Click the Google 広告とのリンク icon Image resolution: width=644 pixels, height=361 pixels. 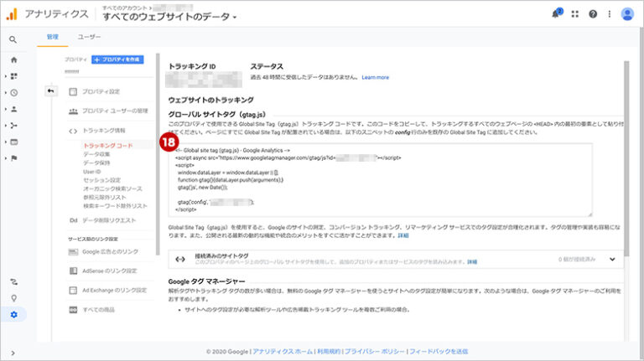click(73, 251)
